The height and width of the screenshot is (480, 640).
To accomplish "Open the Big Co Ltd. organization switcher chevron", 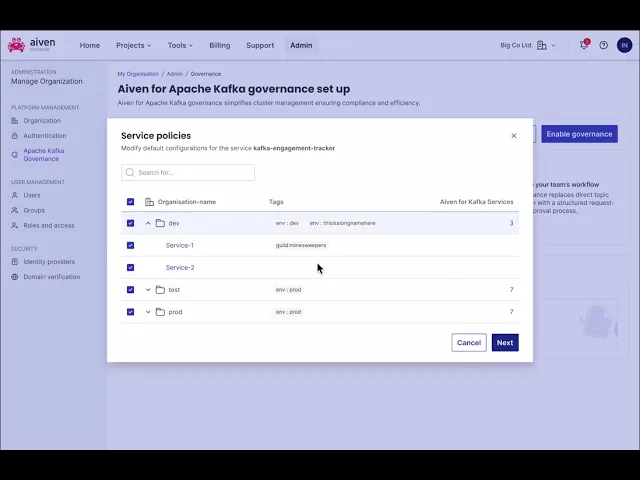I will (553, 45).
